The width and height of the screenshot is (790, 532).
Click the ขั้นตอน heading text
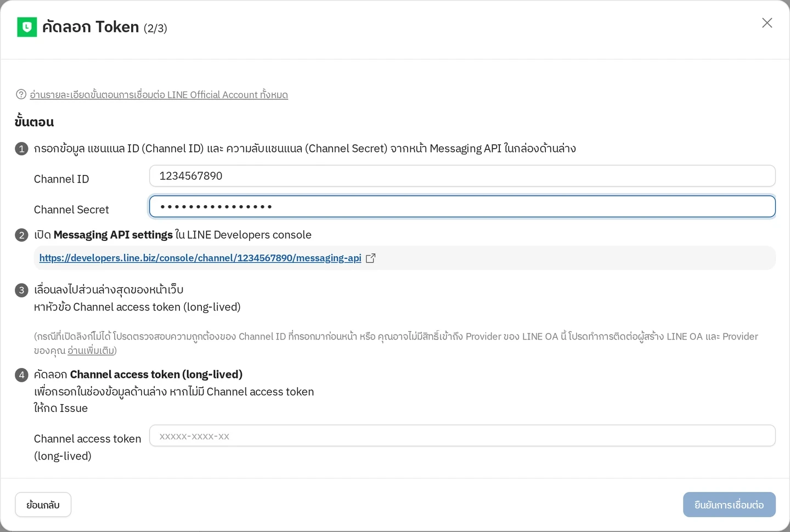click(x=34, y=122)
